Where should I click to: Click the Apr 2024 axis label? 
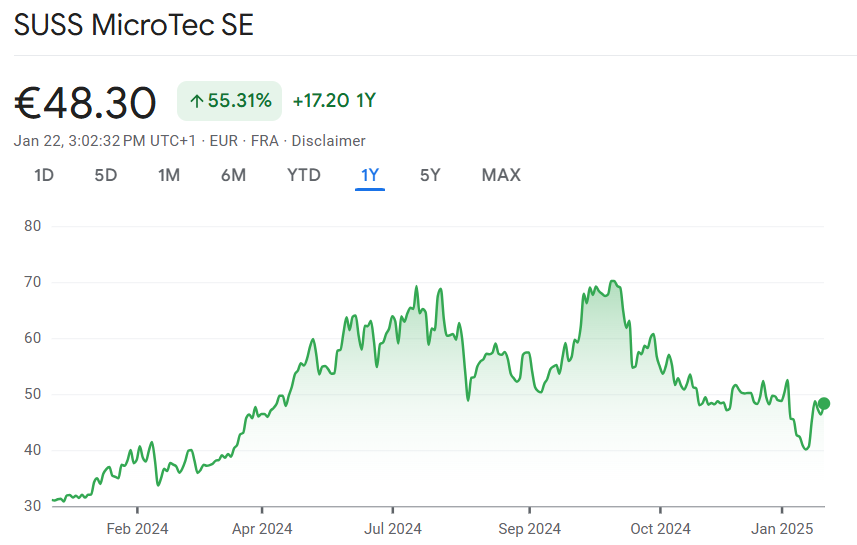coord(262,529)
